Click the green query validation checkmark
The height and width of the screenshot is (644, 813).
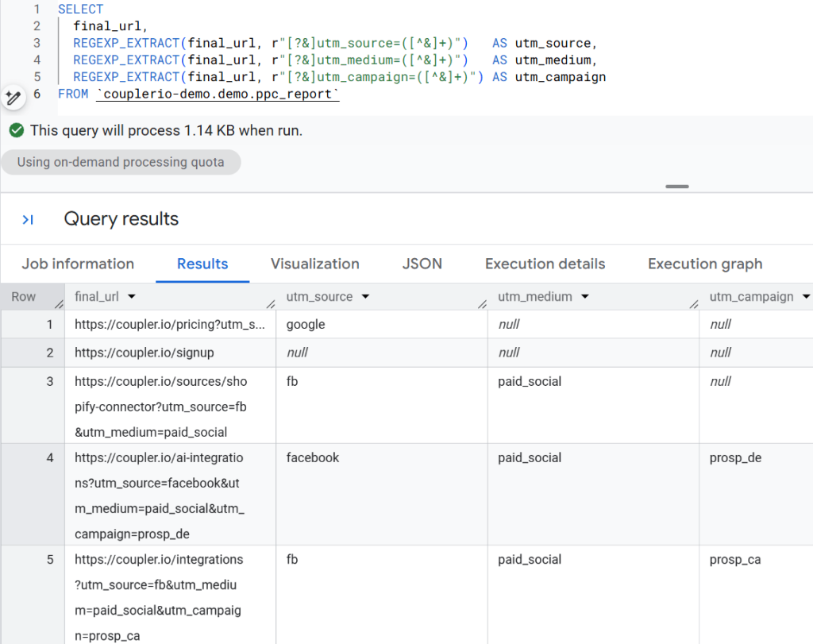click(17, 130)
